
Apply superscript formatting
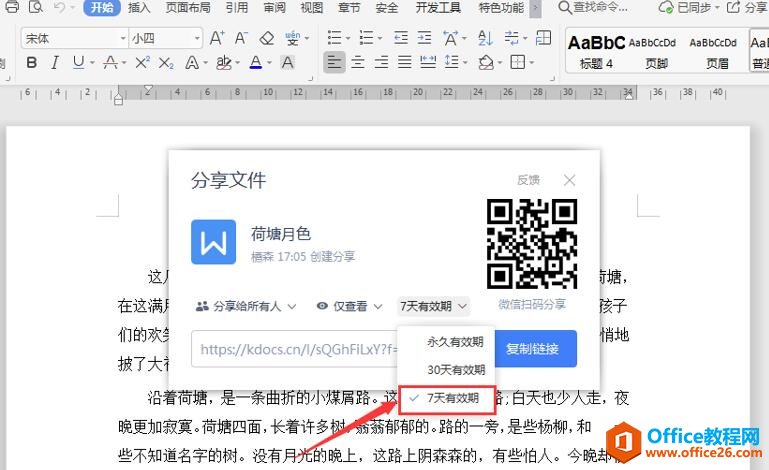point(142,63)
